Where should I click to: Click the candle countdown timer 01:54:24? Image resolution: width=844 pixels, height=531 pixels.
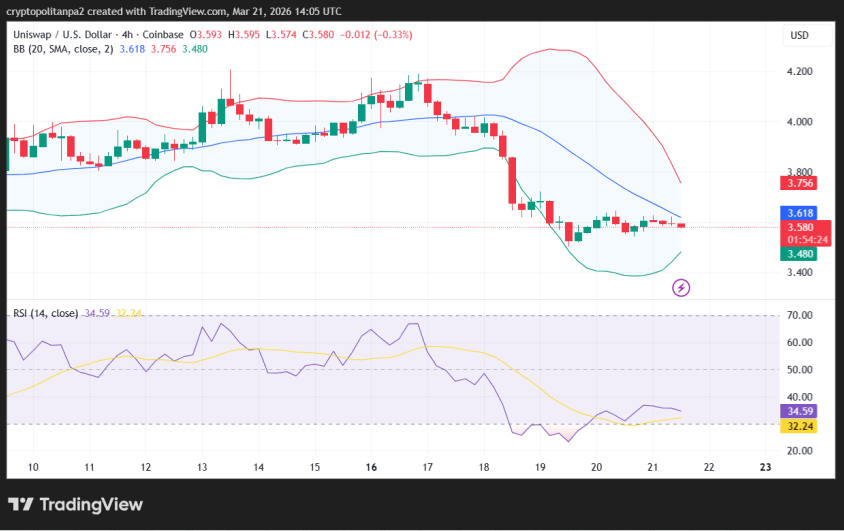tap(807, 240)
